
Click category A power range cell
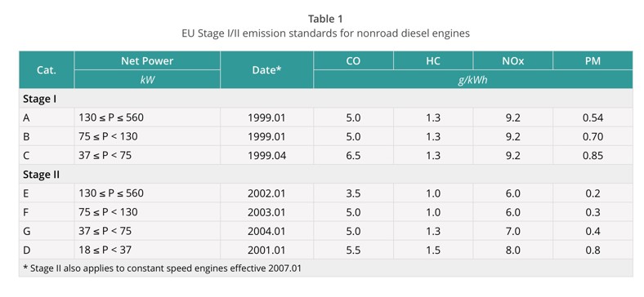[147, 117]
